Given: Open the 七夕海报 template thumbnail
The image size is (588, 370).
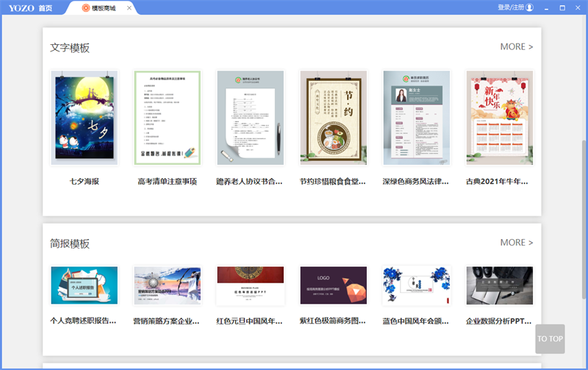Looking at the screenshot, I should [85, 118].
